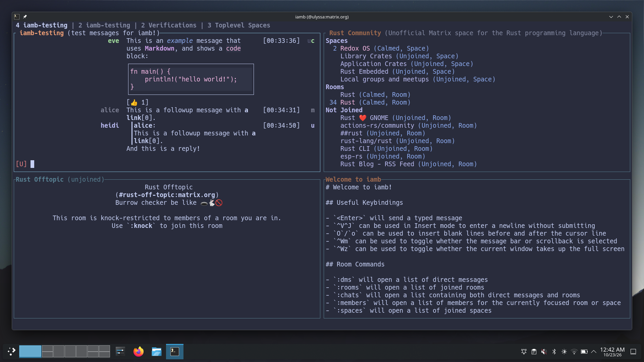
Task: Click the #rust-off-topic:matrix.org alias text
Action: click(x=167, y=195)
